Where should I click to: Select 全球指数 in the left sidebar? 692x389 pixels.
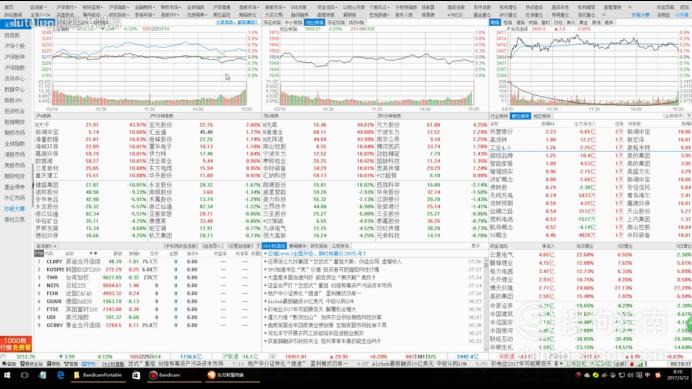point(15,144)
